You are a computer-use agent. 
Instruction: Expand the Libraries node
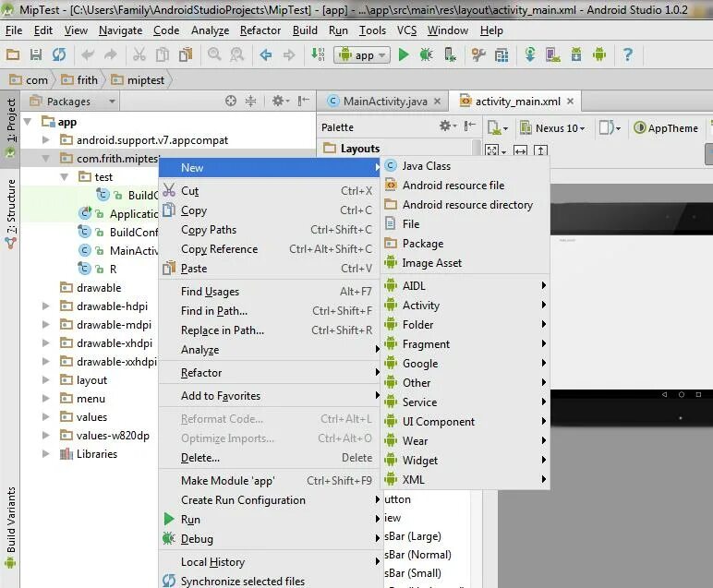tap(46, 454)
